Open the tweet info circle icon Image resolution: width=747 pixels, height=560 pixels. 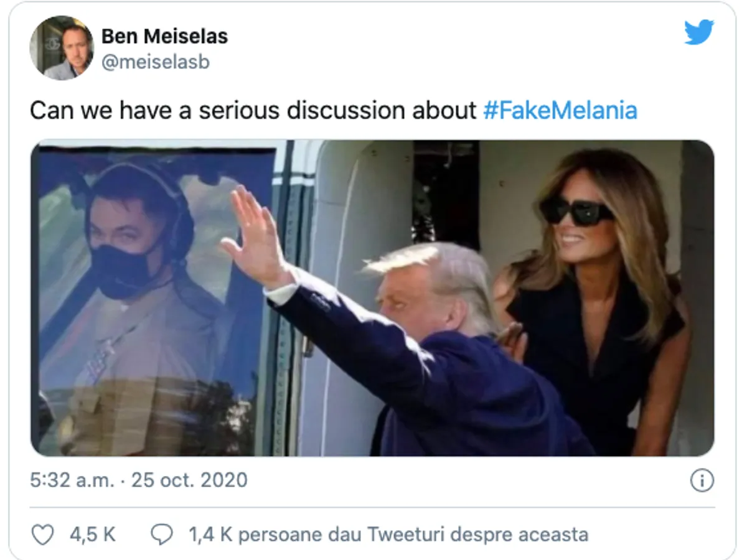(x=702, y=480)
